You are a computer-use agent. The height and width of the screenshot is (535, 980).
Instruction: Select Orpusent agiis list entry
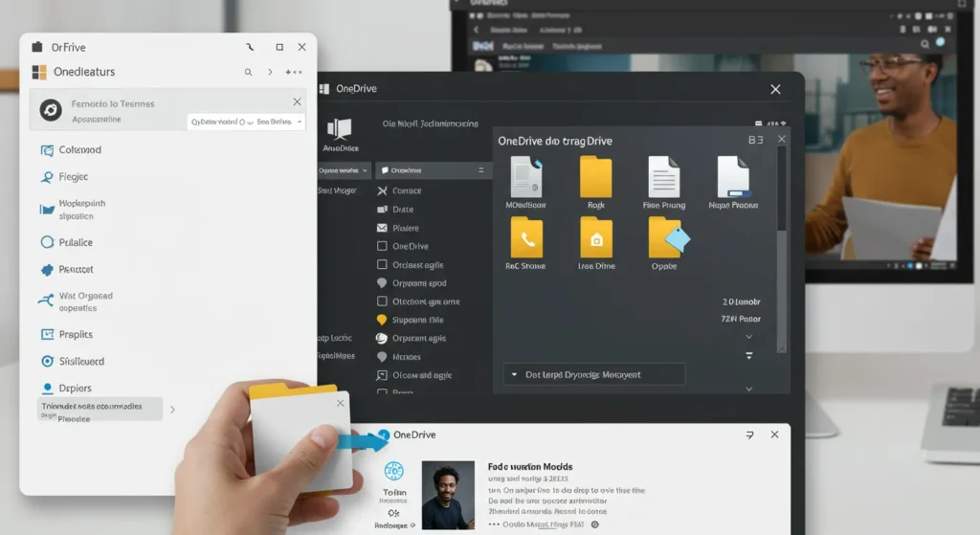(x=412, y=338)
